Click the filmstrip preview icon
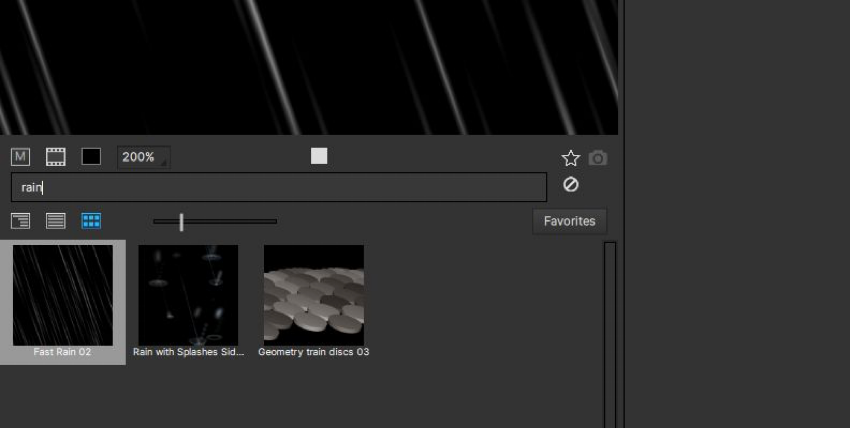Image resolution: width=850 pixels, height=428 pixels. tap(55, 157)
